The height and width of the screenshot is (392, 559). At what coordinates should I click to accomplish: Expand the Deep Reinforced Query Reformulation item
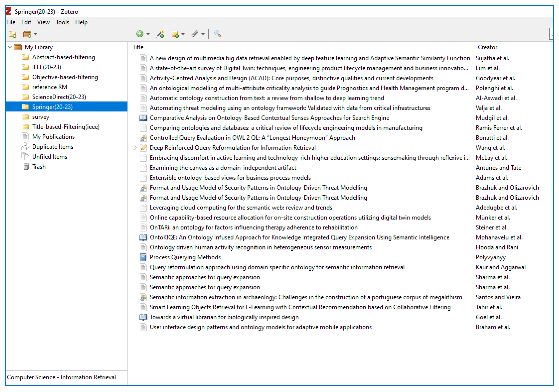click(x=136, y=148)
